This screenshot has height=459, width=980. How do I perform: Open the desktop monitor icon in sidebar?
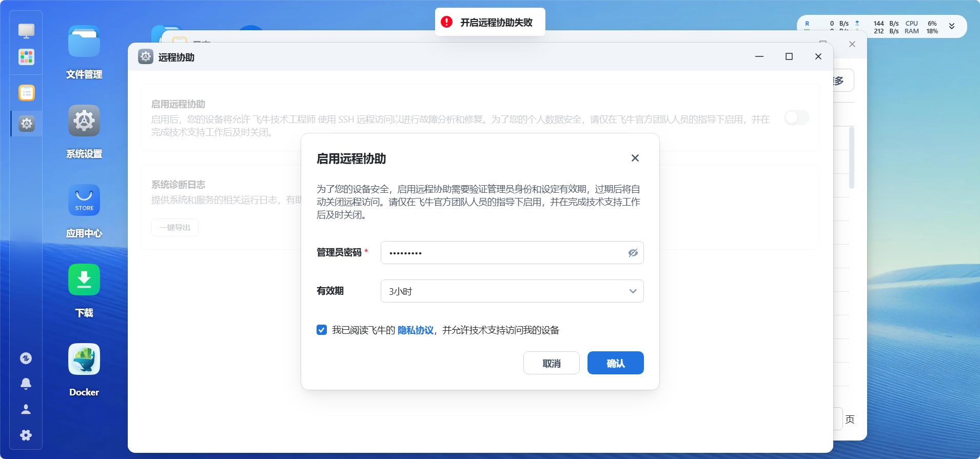[26, 31]
